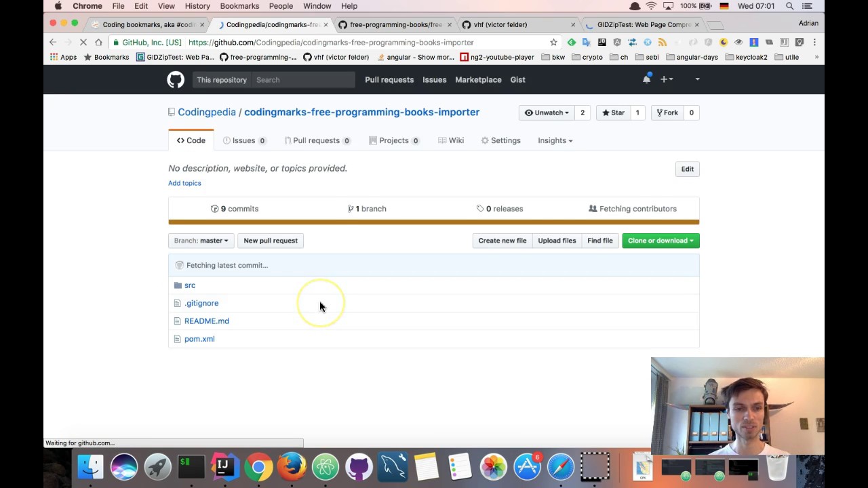Image resolution: width=868 pixels, height=488 pixels.
Task: Go to Marketplace in top navigation
Action: 478,80
